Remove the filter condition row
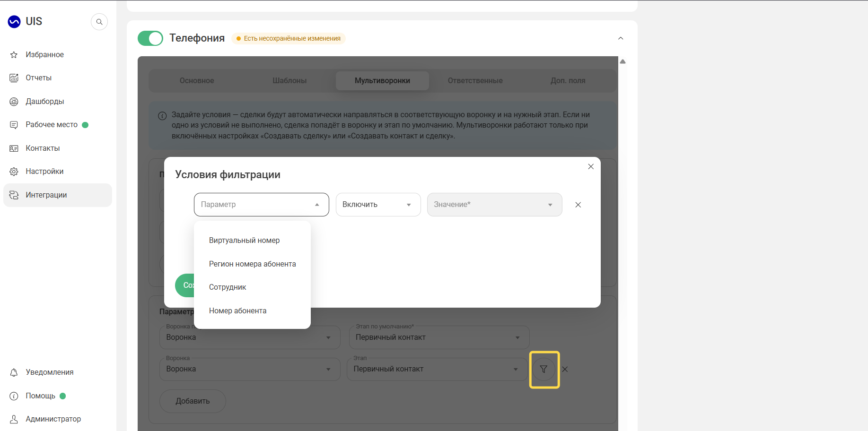 coord(578,205)
